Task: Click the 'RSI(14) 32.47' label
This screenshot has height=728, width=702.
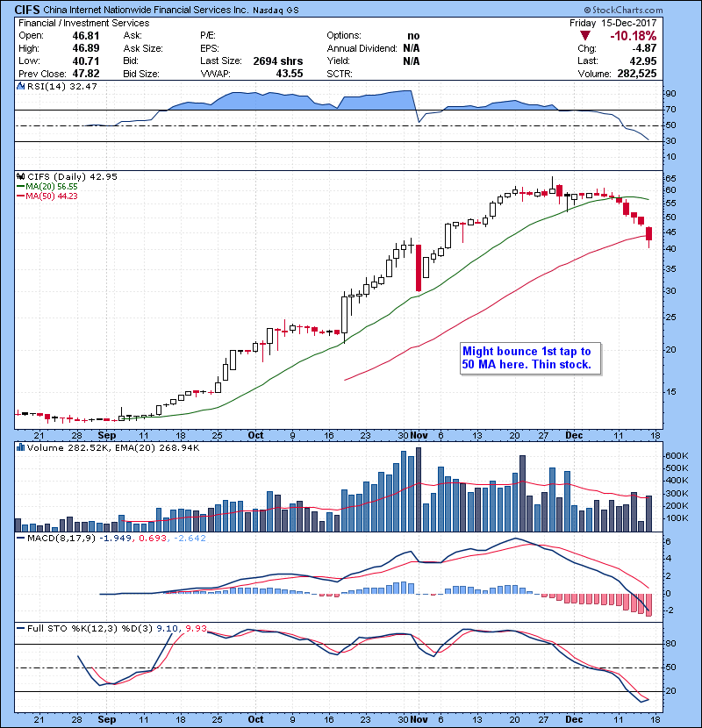Action: (x=62, y=86)
